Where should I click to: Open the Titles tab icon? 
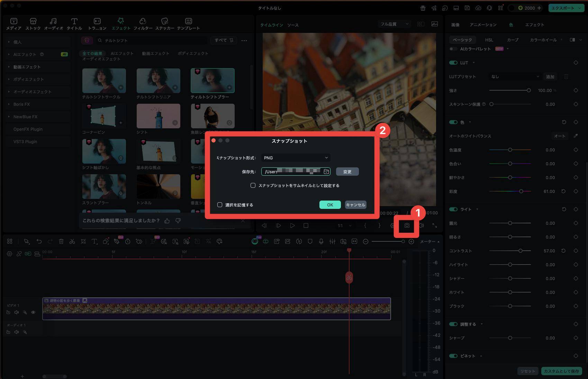(74, 21)
